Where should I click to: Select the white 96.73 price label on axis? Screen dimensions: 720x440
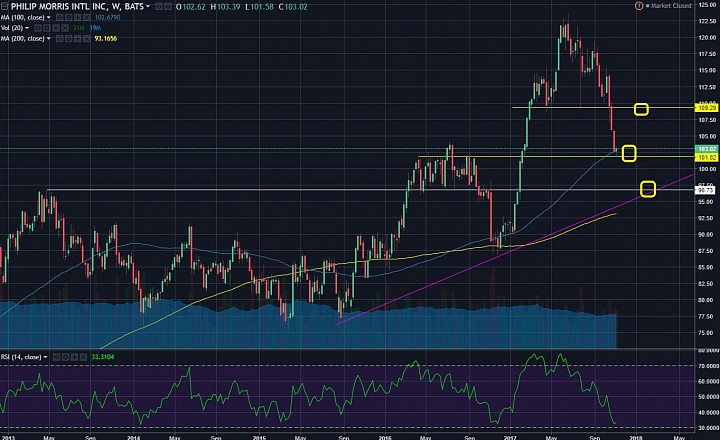tap(706, 190)
